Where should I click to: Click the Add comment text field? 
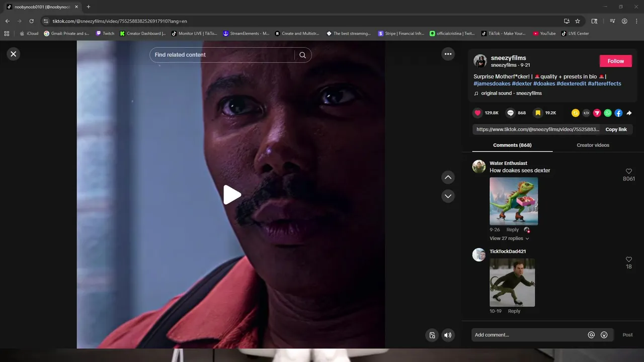click(528, 335)
